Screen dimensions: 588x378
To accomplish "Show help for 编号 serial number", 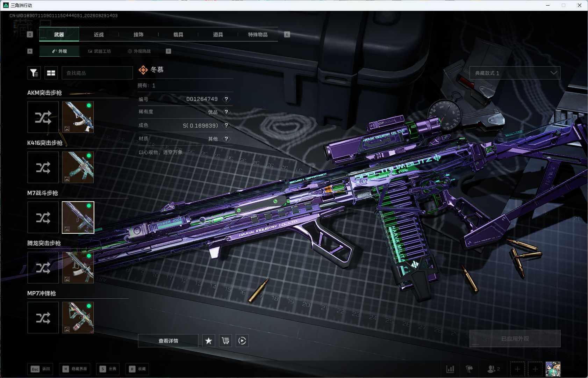I will [227, 99].
